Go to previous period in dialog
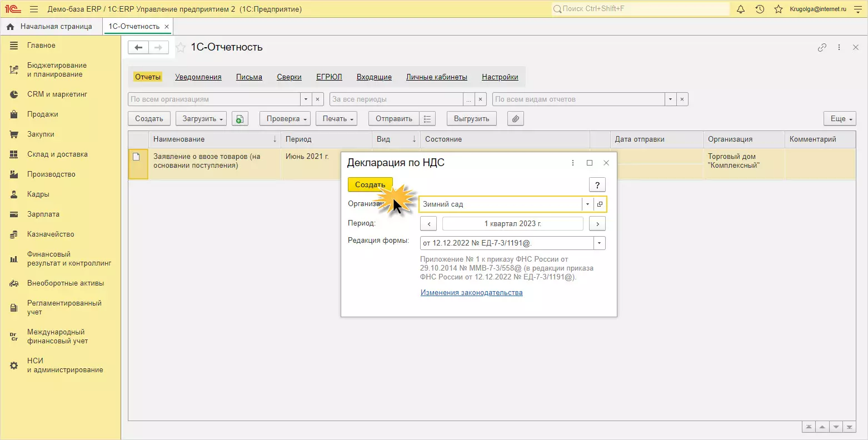This screenshot has height=440, width=868. coord(428,224)
